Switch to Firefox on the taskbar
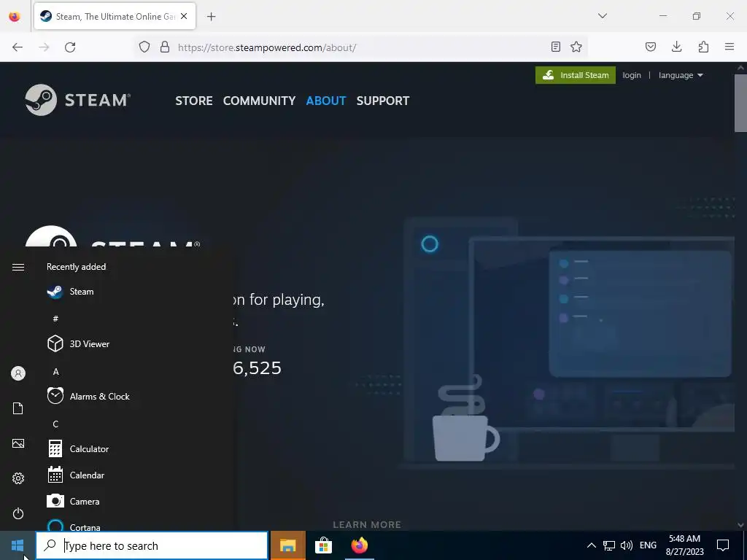747x560 pixels. point(360,545)
